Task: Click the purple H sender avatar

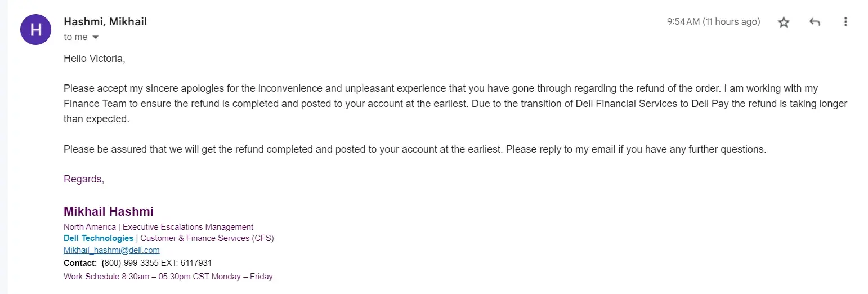Action: 36,29
